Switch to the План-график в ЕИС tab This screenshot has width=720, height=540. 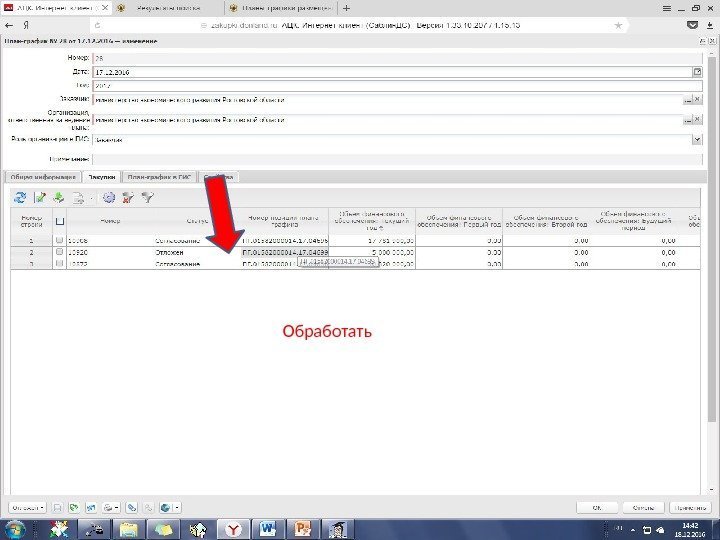[x=159, y=177]
